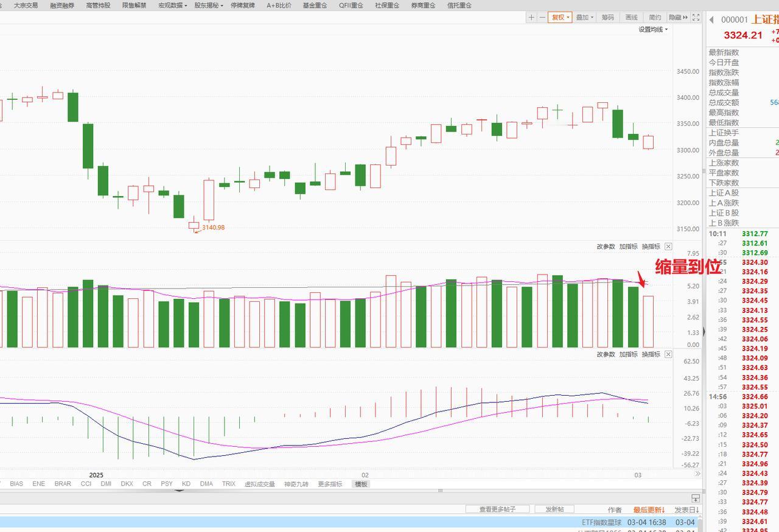Select PSY indicator tab
779x532 pixels.
coord(166,484)
